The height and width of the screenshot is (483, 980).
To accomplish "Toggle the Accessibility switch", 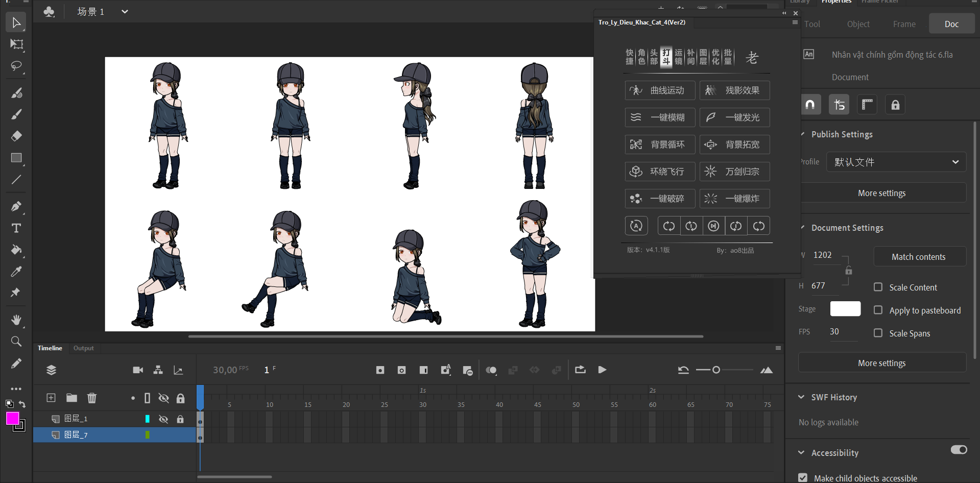I will (959, 450).
